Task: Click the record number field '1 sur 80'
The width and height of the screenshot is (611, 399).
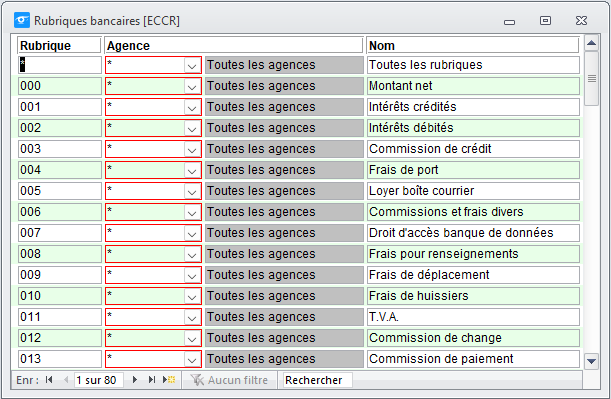Action: coord(99,380)
